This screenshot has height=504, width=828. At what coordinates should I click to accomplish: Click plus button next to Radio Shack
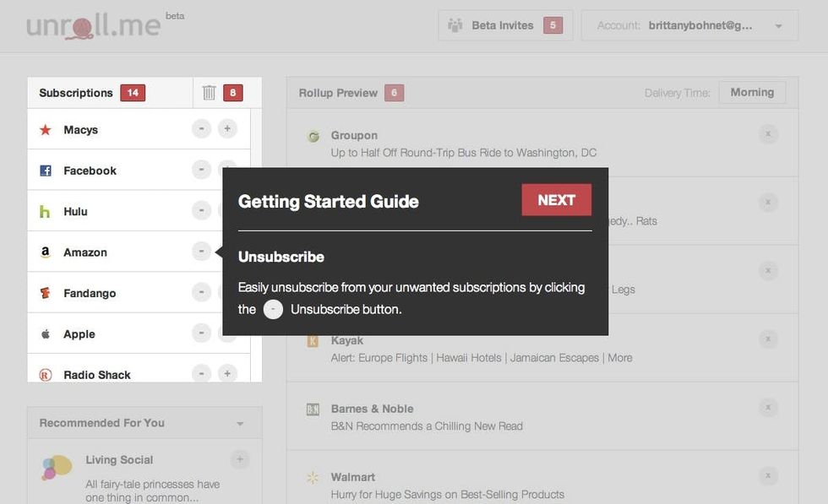coord(227,373)
